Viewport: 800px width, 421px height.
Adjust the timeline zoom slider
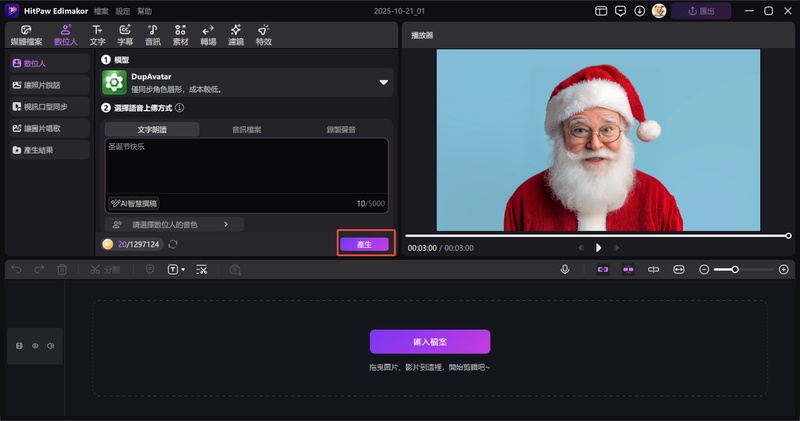(735, 269)
